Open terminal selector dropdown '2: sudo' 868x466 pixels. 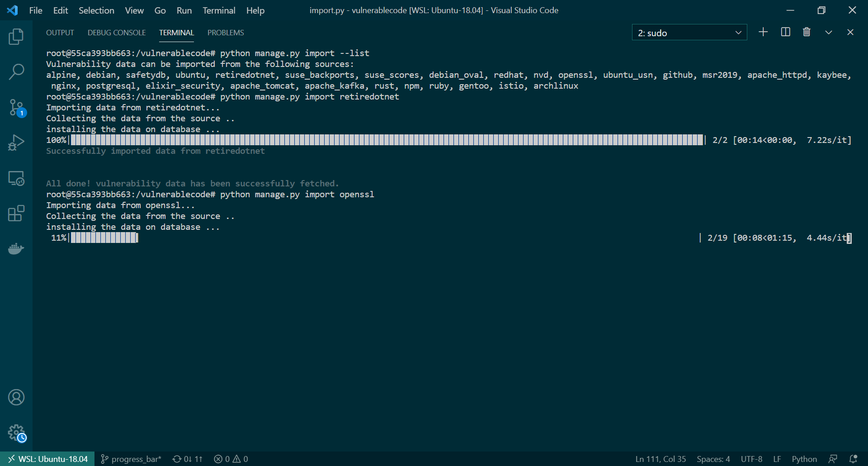point(689,33)
